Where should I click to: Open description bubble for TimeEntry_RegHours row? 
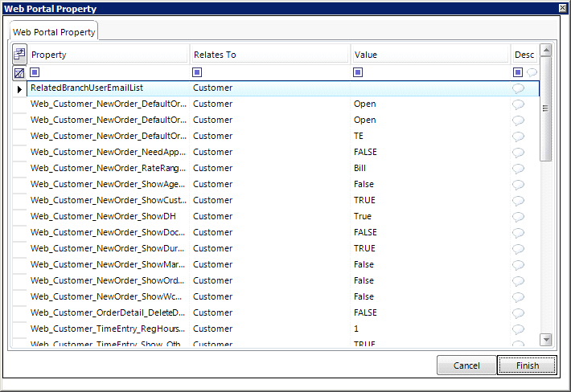(x=518, y=329)
